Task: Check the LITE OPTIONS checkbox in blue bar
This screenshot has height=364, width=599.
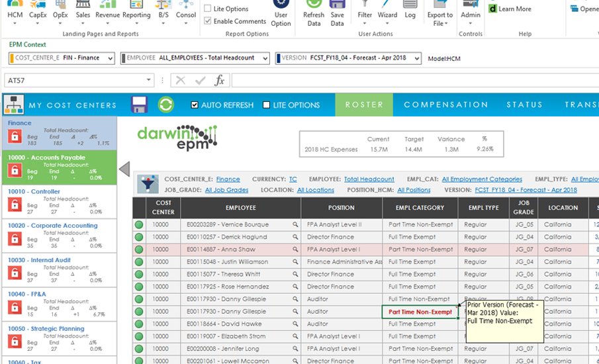Action: pyautogui.click(x=266, y=105)
